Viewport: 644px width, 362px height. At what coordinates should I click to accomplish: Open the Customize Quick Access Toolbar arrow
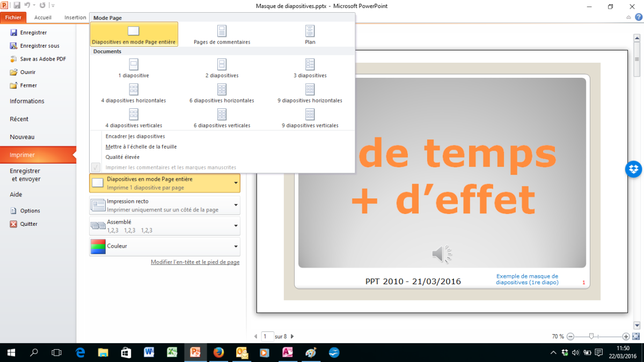pos(53,6)
